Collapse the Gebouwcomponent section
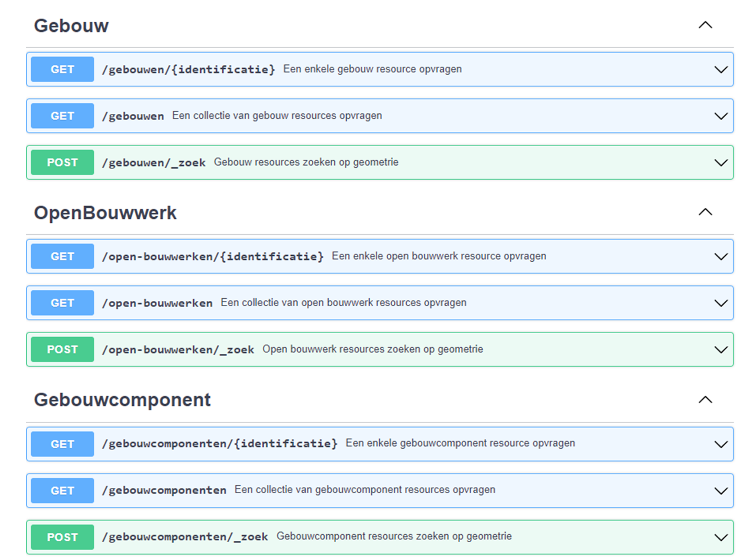Screen dimensions: 747x560 pos(704,399)
